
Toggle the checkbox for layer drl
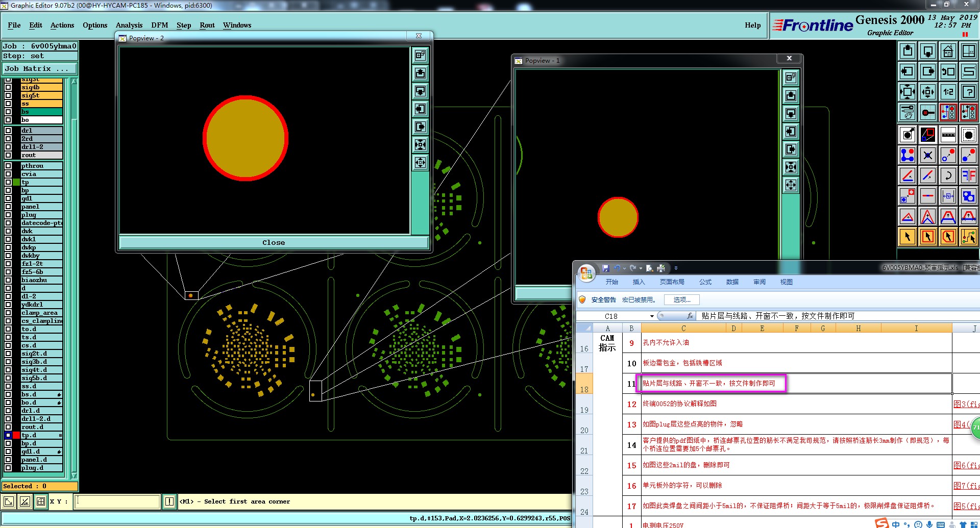(8, 131)
